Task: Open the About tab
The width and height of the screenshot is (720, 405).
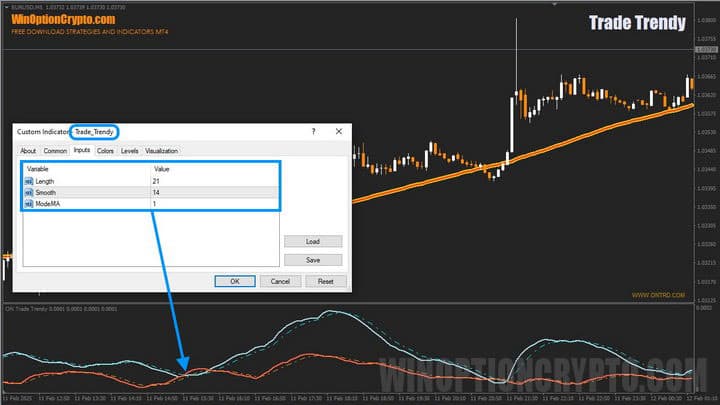Action: [28, 151]
